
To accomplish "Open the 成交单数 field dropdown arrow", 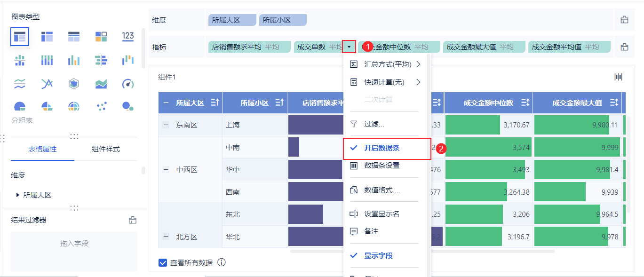I will pos(349,47).
